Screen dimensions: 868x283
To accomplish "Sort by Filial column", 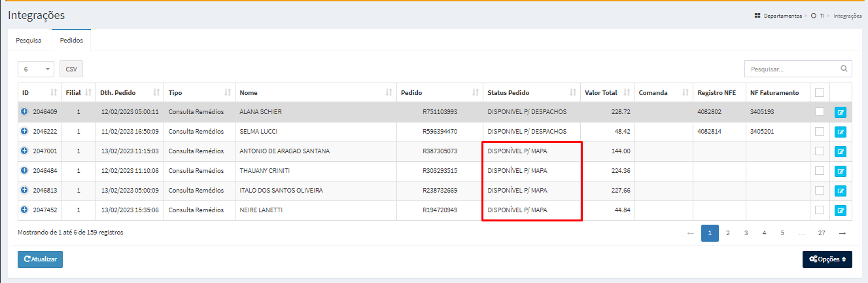I will click(x=88, y=93).
